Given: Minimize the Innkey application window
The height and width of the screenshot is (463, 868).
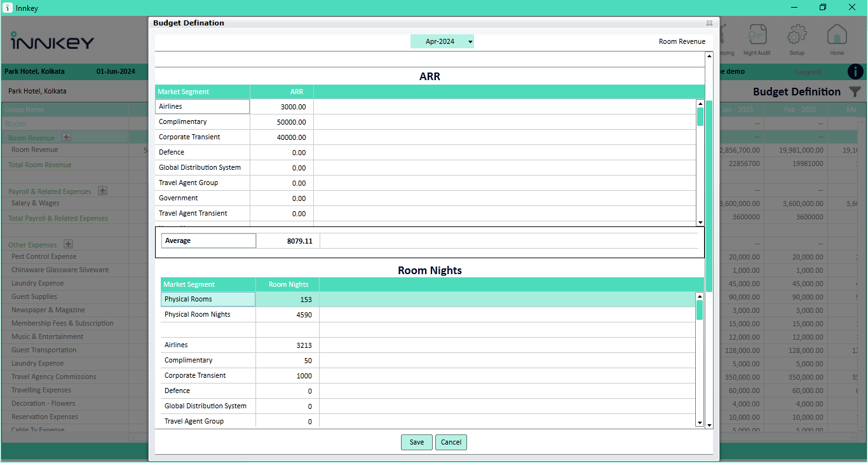Looking at the screenshot, I should point(794,8).
